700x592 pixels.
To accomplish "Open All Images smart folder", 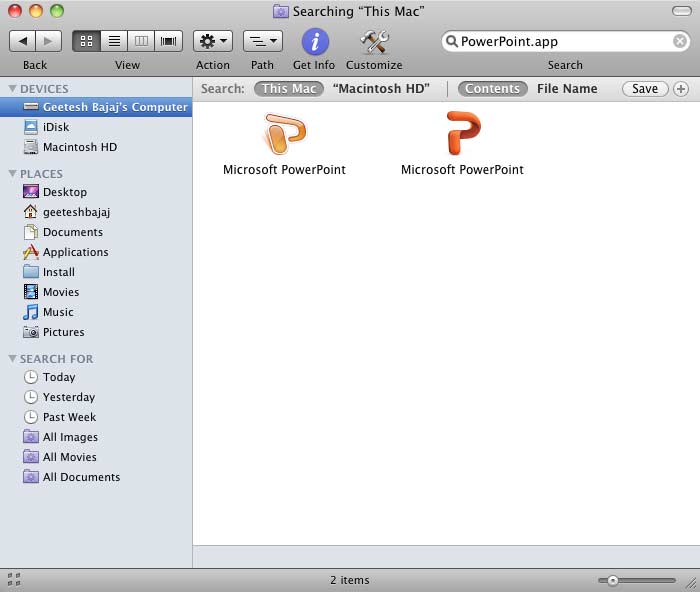I will [96, 437].
